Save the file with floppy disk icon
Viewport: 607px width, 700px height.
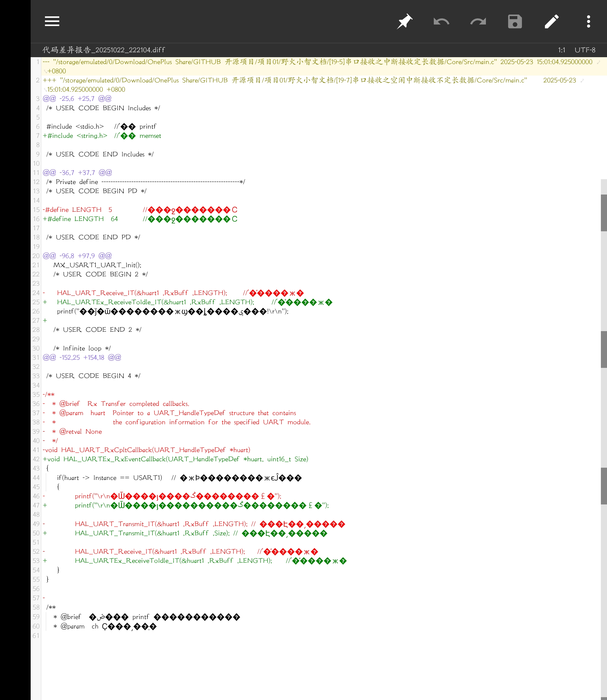pos(515,21)
